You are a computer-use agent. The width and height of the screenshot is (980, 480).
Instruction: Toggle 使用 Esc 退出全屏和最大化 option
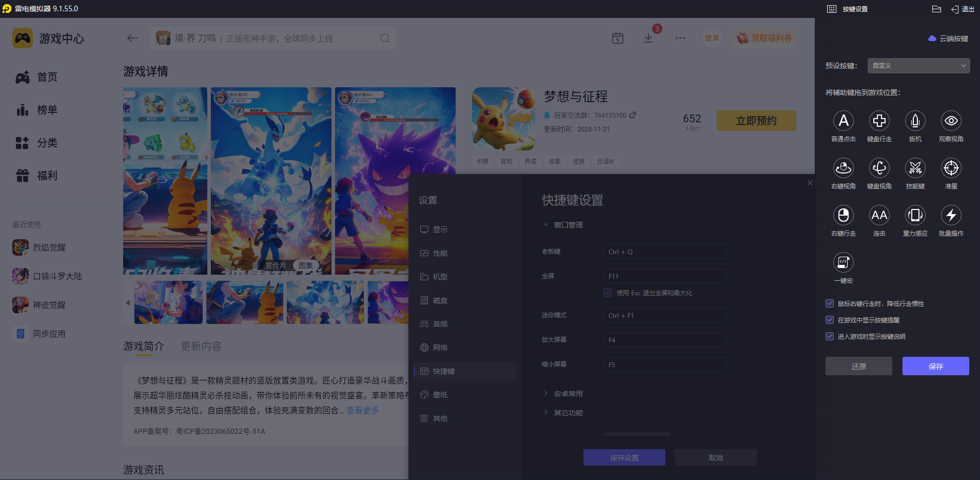(x=607, y=293)
